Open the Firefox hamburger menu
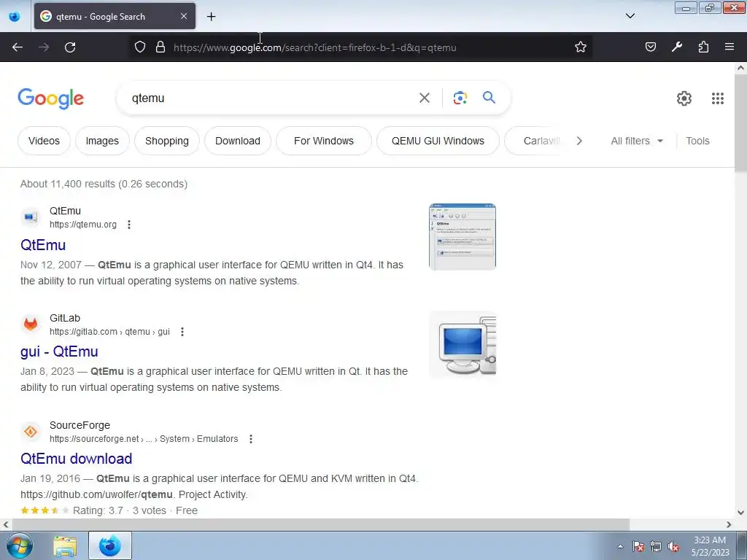The width and height of the screenshot is (747, 560). [729, 47]
